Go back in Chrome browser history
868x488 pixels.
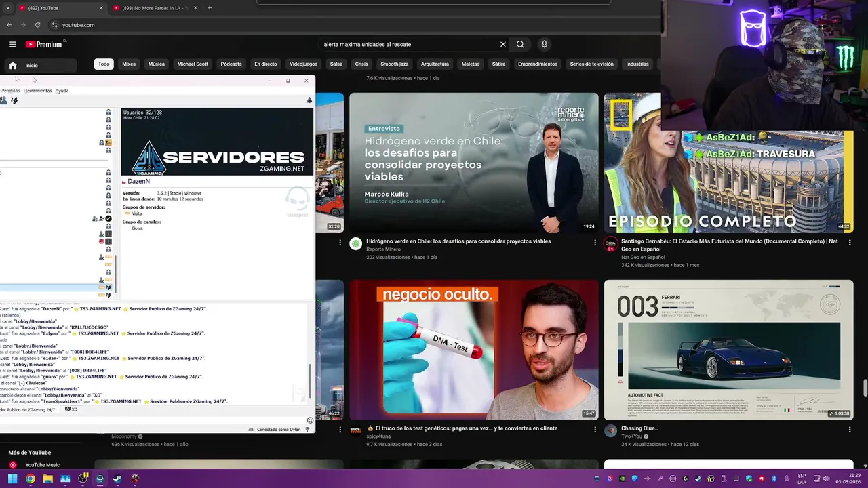[9, 25]
